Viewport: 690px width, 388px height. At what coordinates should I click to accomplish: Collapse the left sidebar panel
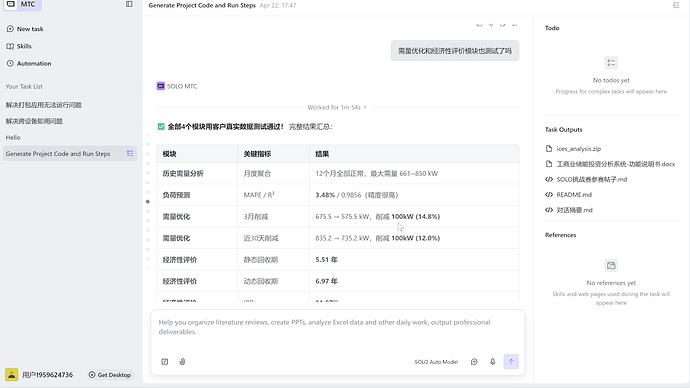point(129,4)
